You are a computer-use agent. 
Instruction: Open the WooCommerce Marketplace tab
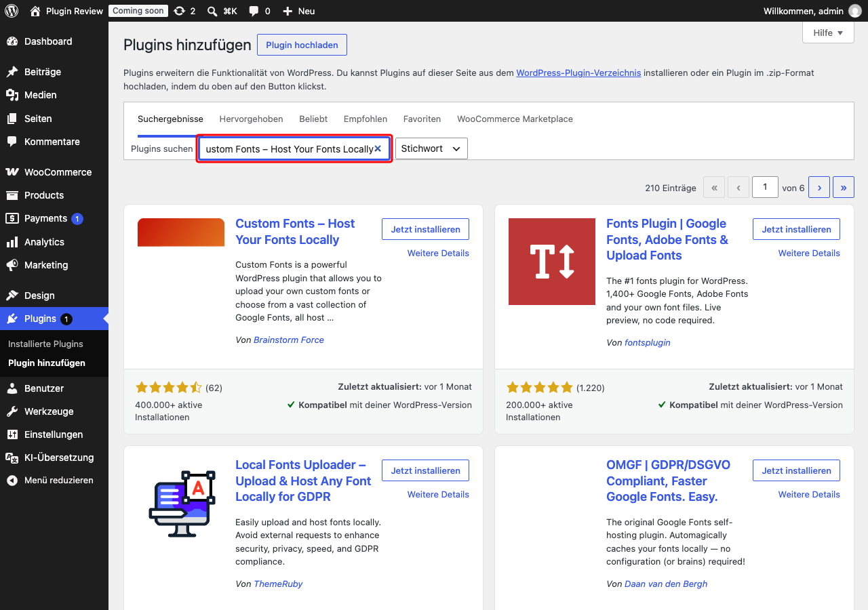tap(515, 119)
